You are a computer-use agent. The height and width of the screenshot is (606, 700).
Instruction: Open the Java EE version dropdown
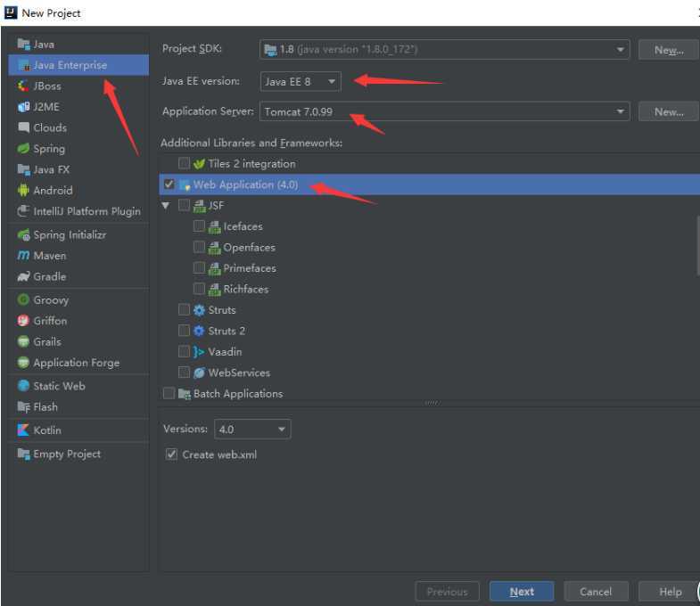click(x=301, y=81)
